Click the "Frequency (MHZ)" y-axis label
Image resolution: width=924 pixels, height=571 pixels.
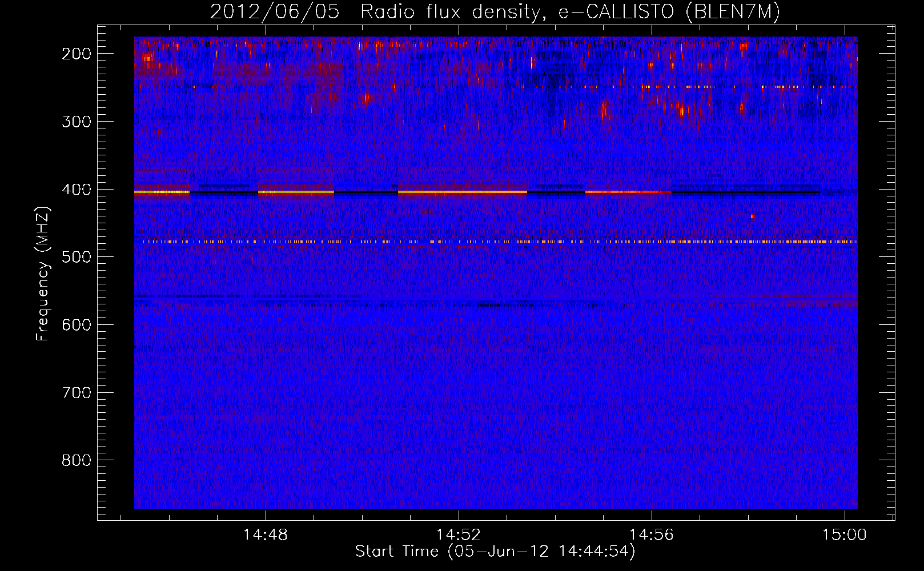pyautogui.click(x=43, y=274)
